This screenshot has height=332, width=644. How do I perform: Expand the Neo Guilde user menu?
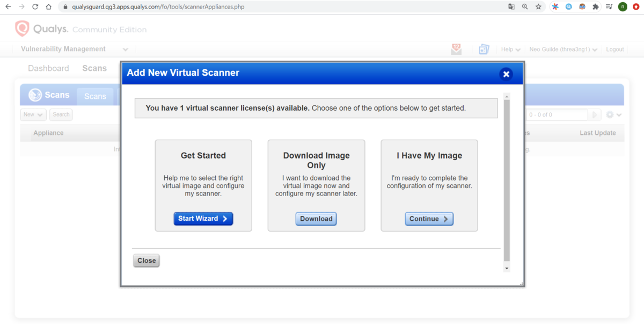(563, 49)
